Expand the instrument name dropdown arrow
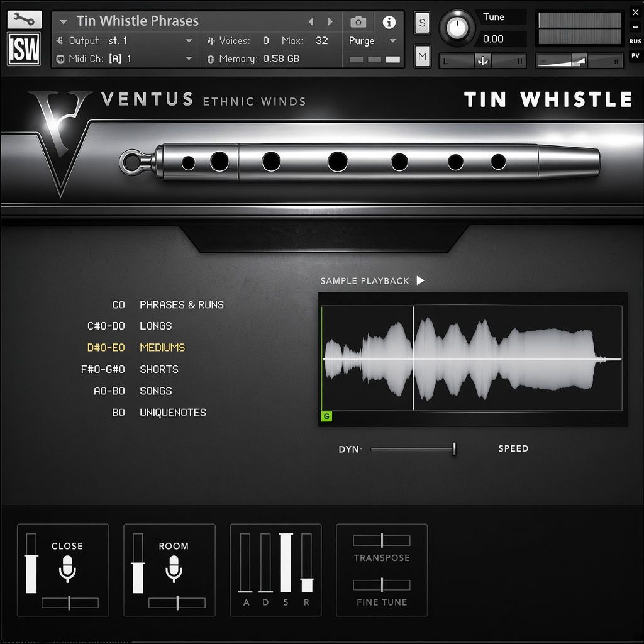Screen dimensions: 644x644 (x=64, y=22)
